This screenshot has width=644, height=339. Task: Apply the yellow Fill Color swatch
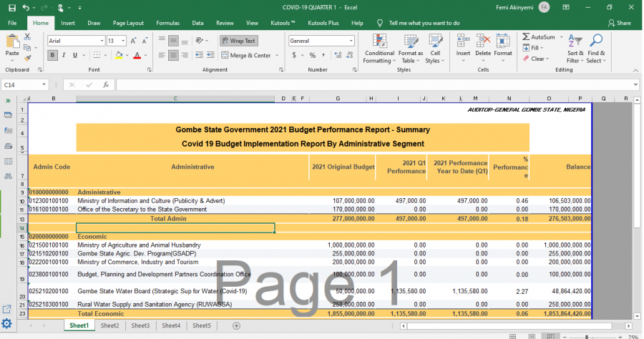(119, 55)
